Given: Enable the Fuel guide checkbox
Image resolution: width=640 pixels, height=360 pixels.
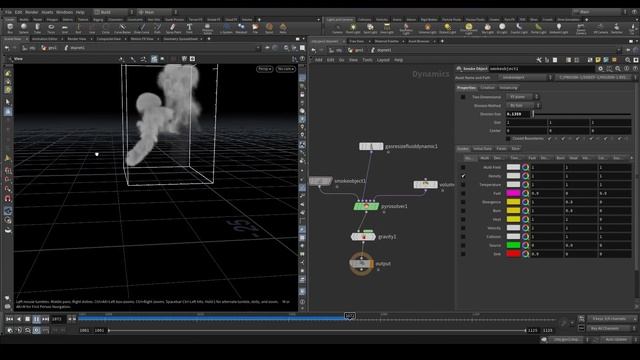Looking at the screenshot, I should pyautogui.click(x=463, y=193).
